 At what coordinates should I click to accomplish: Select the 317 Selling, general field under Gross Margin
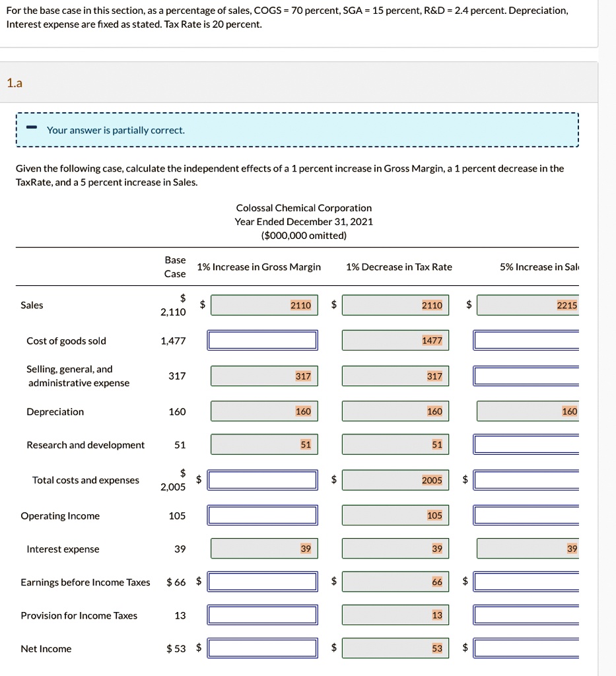[263, 375]
